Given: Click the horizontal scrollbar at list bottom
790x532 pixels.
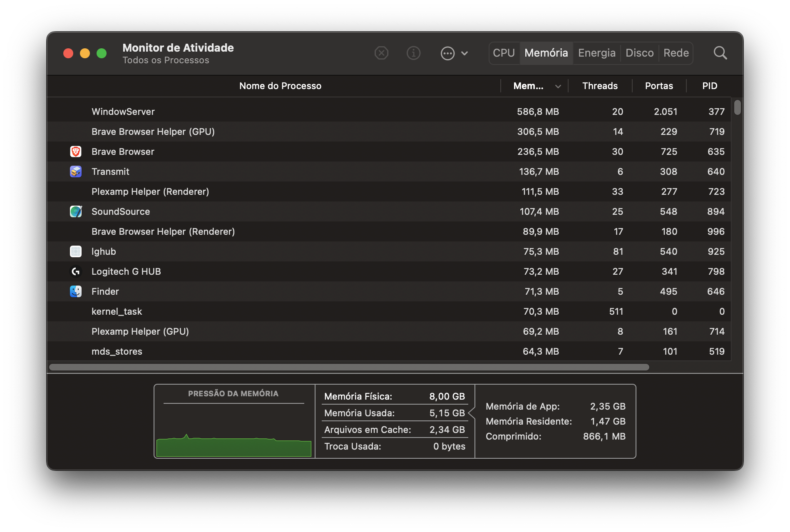Looking at the screenshot, I should 349,367.
